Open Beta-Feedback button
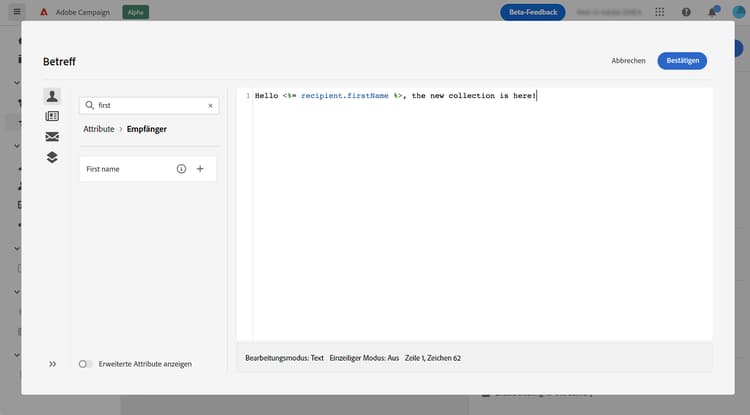The height and width of the screenshot is (415, 750). pos(532,12)
